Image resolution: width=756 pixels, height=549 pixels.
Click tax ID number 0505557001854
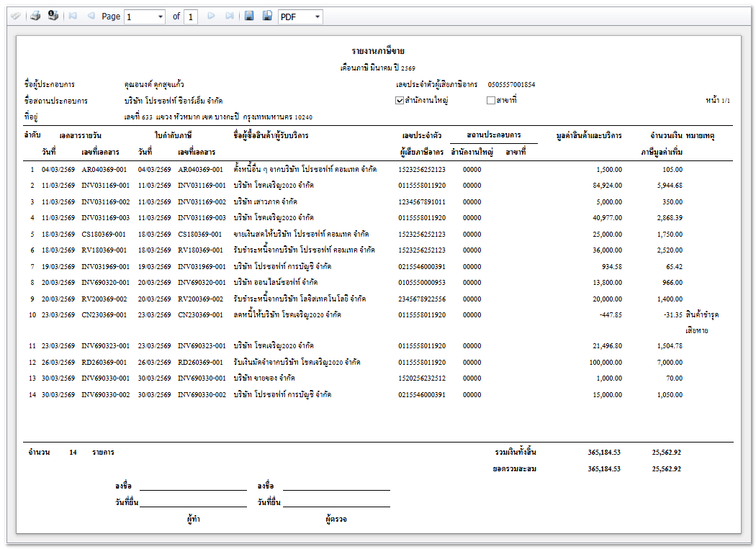coord(511,85)
